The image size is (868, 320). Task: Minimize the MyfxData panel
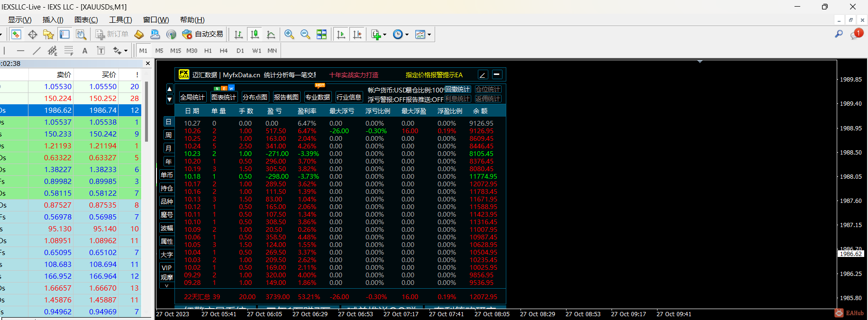pyautogui.click(x=497, y=74)
